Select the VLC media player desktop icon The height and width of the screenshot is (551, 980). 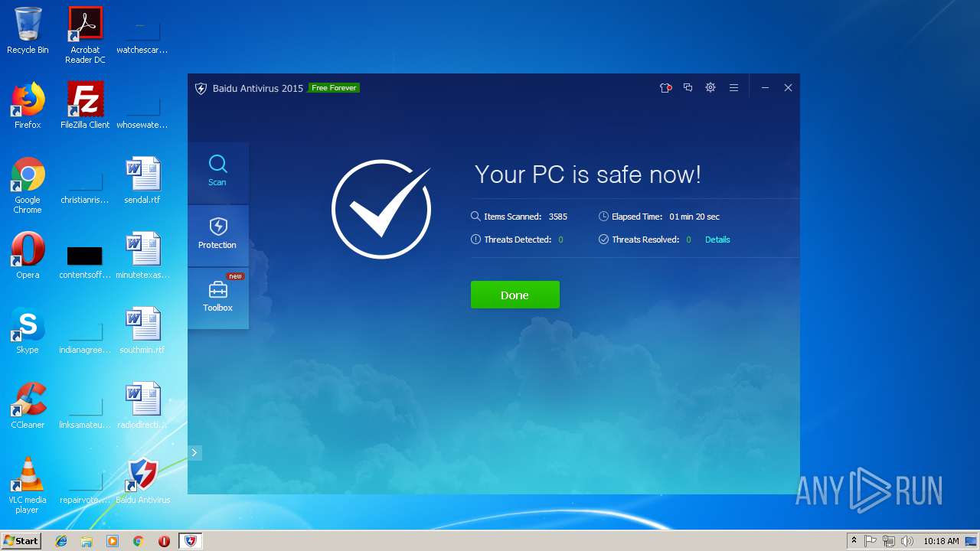pos(28,485)
